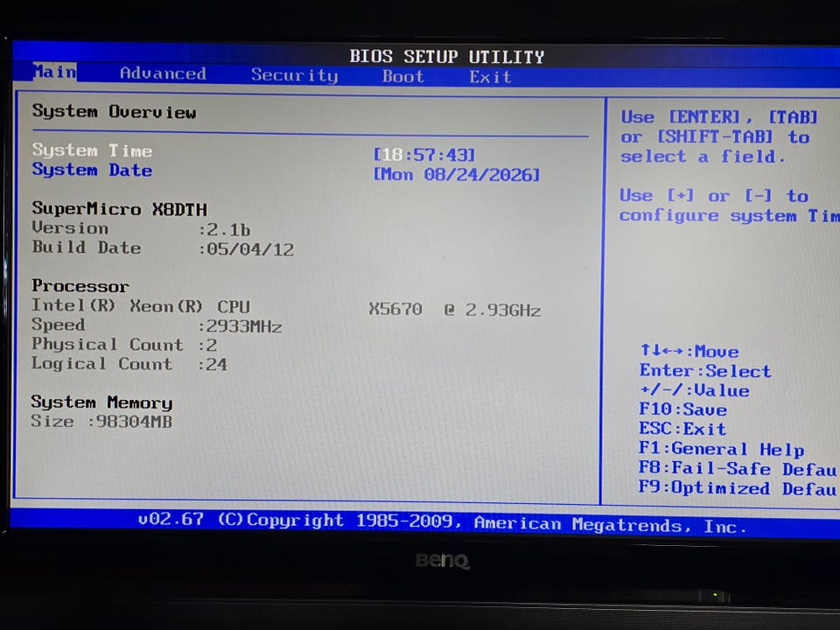This screenshot has height=630, width=840.
Task: Go to the Exit tab
Action: pyautogui.click(x=490, y=77)
